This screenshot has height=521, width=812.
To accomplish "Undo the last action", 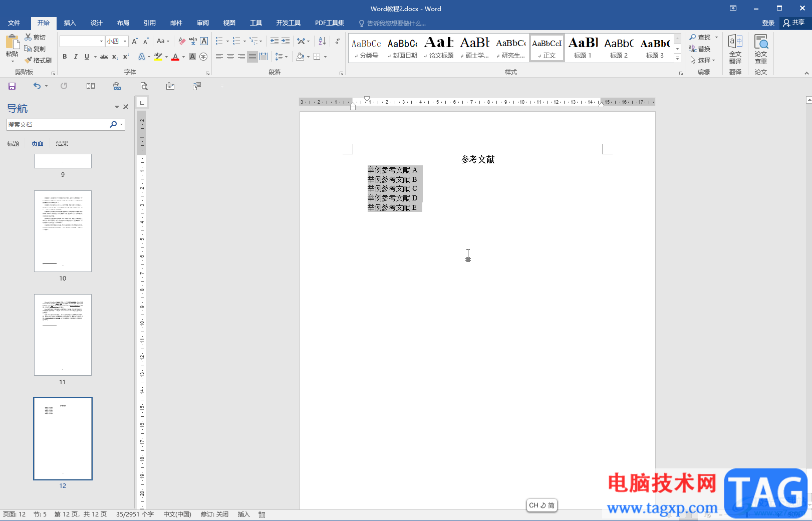I will [37, 86].
